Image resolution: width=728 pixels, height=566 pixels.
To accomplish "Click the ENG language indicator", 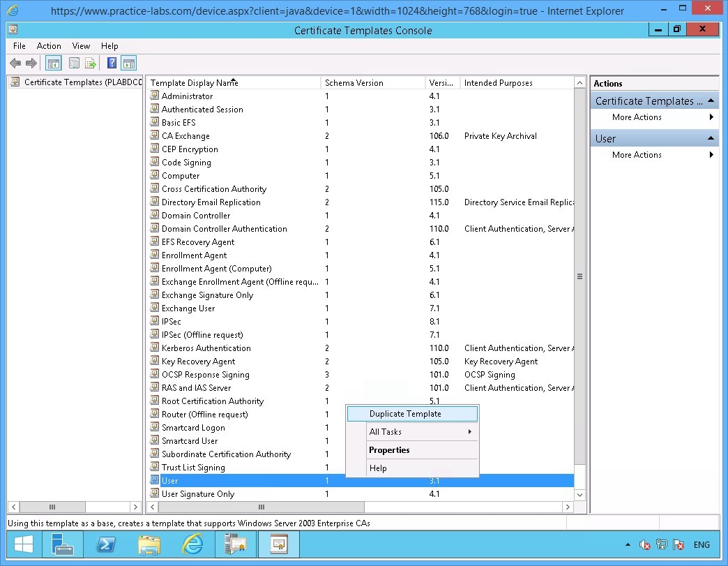I will 702,545.
